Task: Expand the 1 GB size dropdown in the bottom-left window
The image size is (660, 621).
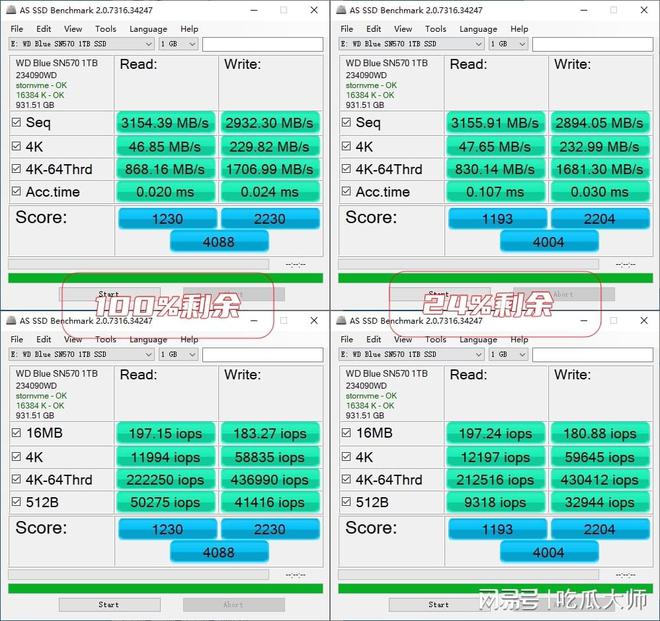Action: (178, 354)
